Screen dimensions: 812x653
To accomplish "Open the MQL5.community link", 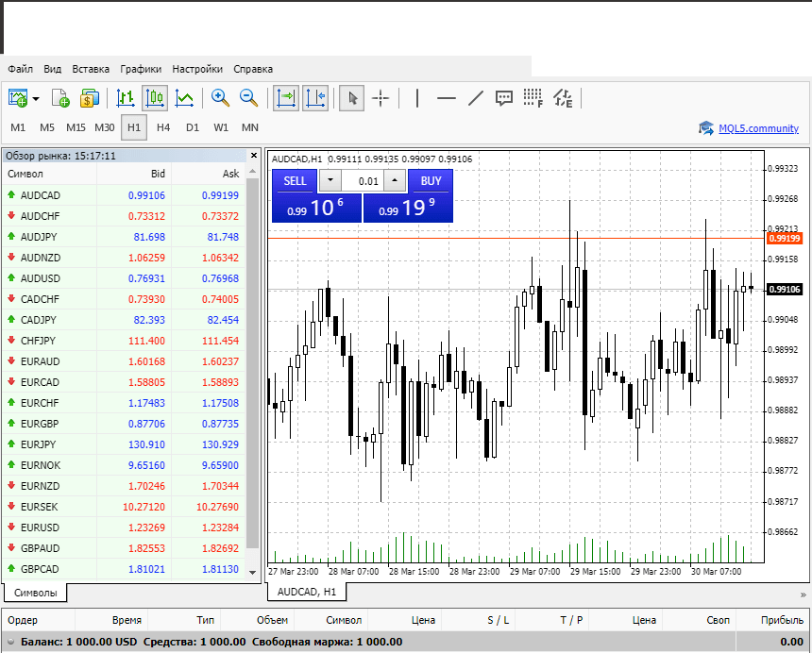I will point(757,128).
